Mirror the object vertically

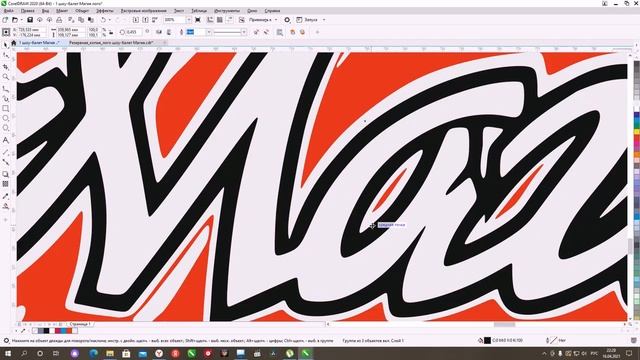[169, 32]
